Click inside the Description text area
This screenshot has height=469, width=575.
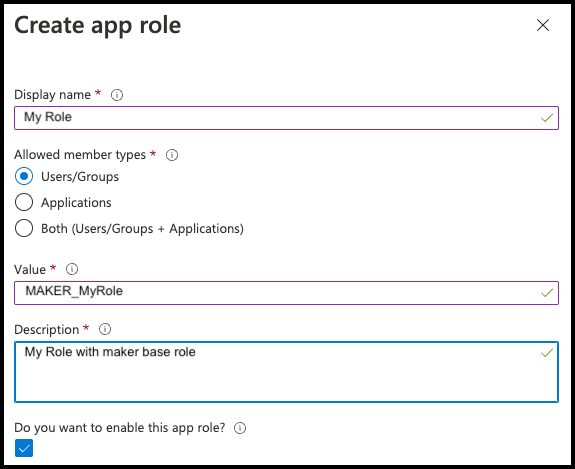(x=286, y=372)
